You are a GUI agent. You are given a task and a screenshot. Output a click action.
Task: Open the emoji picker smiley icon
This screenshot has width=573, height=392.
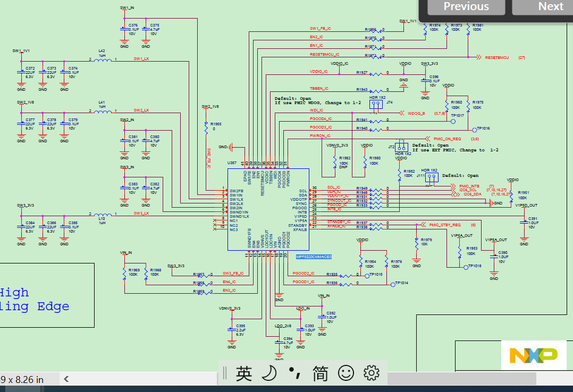pyautogui.click(x=346, y=373)
